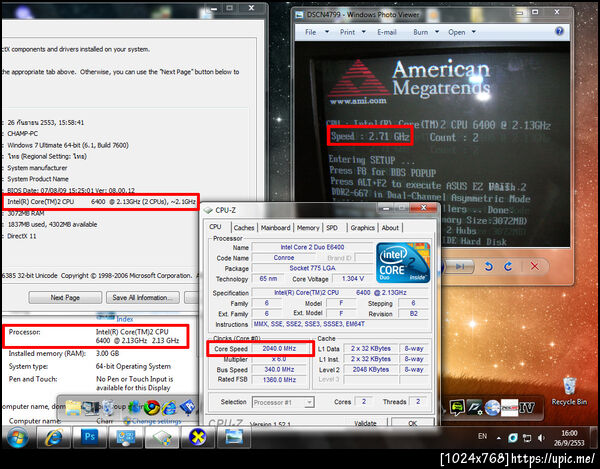Open the File menu in Photo Viewer
The height and width of the screenshot is (469, 600).
[316, 32]
